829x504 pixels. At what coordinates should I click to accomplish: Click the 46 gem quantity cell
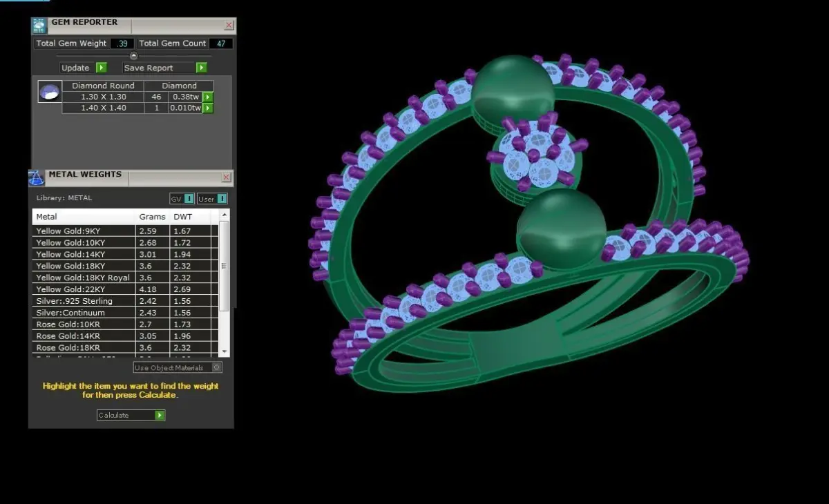click(x=157, y=97)
